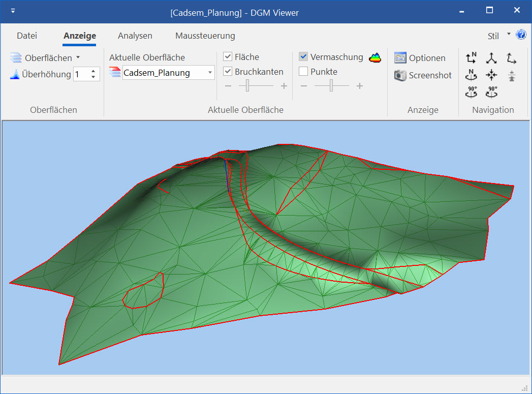Open the Stil dropdown menu
This screenshot has width=532, height=394.
click(509, 35)
